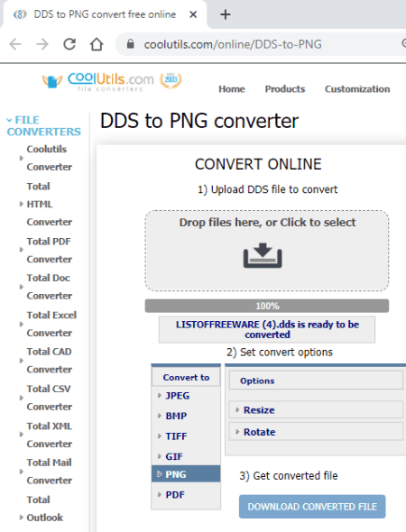Open a new browser tab
This screenshot has width=406, height=532.
click(225, 14)
